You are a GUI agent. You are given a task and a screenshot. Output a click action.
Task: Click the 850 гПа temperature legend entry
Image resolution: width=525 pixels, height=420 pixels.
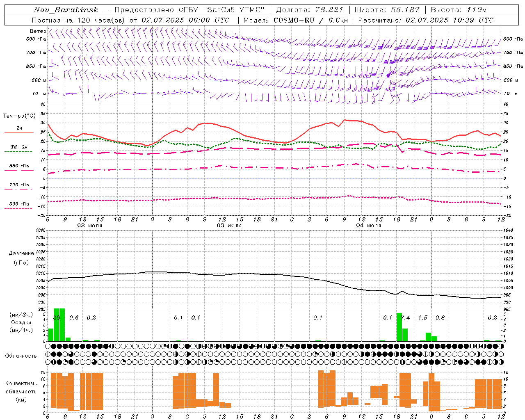[x=19, y=166]
